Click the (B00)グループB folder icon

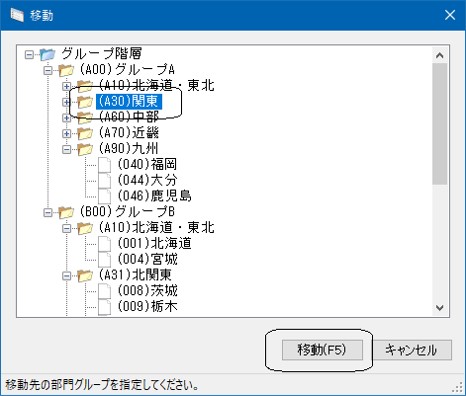coord(66,212)
